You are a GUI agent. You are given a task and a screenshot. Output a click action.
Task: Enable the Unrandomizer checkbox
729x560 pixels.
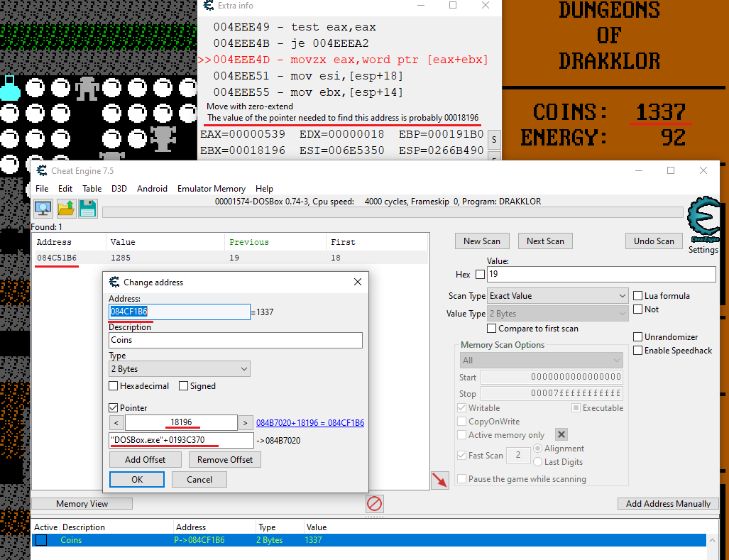pyautogui.click(x=638, y=336)
